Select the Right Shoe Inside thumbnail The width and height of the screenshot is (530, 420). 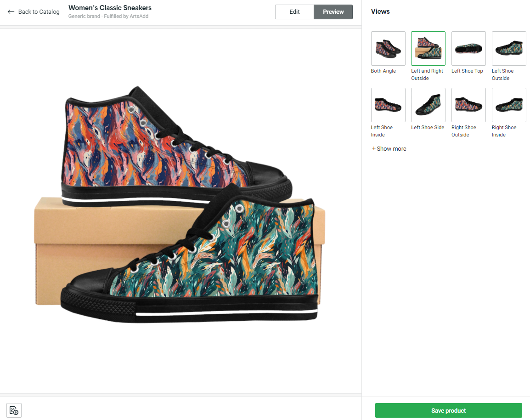point(508,105)
